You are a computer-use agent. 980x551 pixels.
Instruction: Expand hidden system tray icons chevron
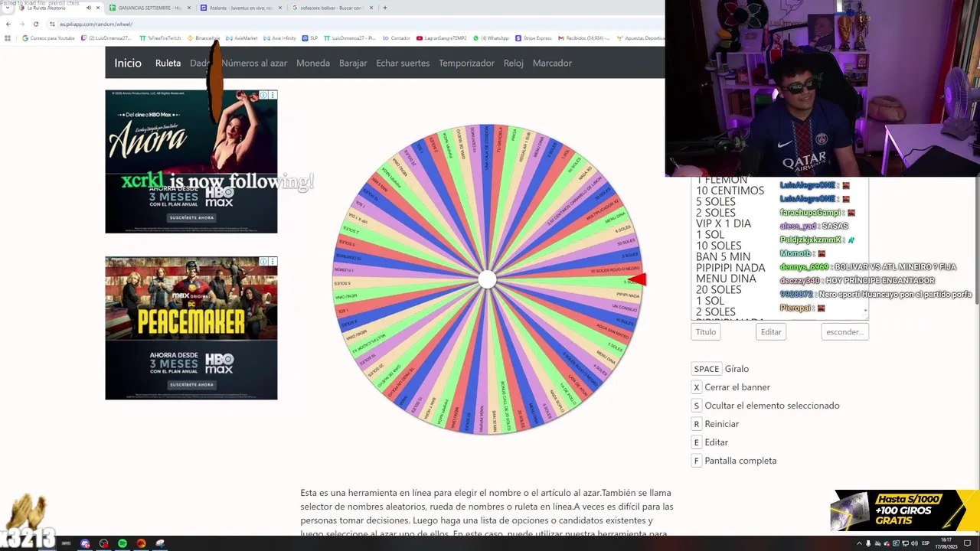tap(859, 543)
